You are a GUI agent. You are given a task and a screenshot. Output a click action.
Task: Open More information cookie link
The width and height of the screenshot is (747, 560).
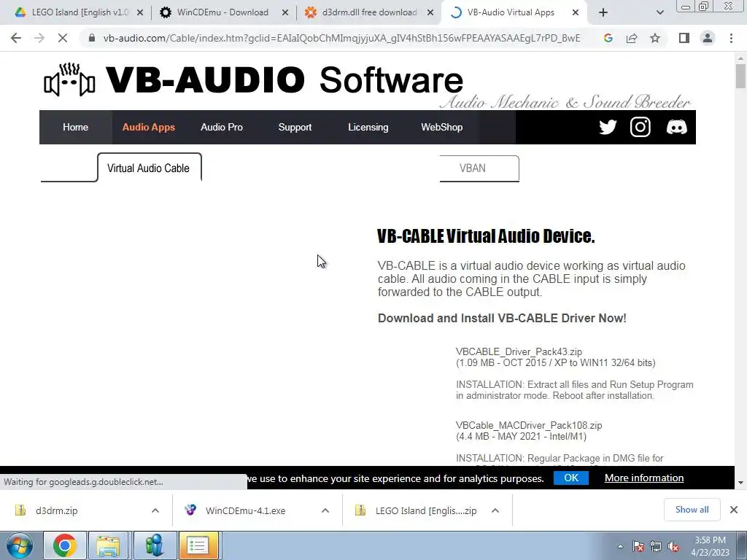pyautogui.click(x=644, y=478)
